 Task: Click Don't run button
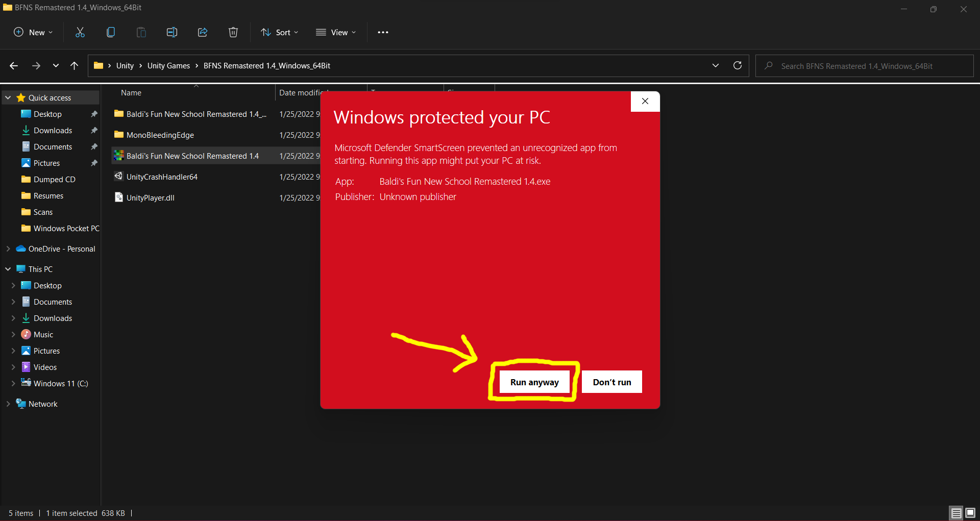612,382
